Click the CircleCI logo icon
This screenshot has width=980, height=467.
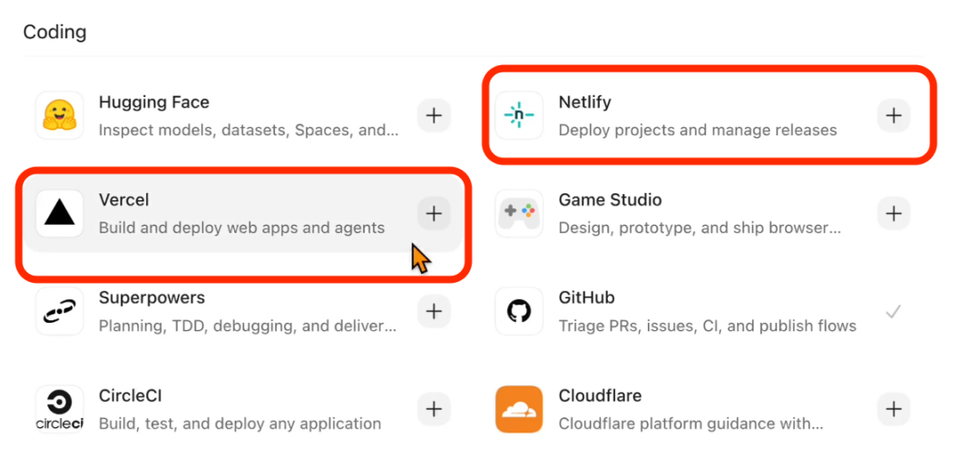pyautogui.click(x=59, y=409)
